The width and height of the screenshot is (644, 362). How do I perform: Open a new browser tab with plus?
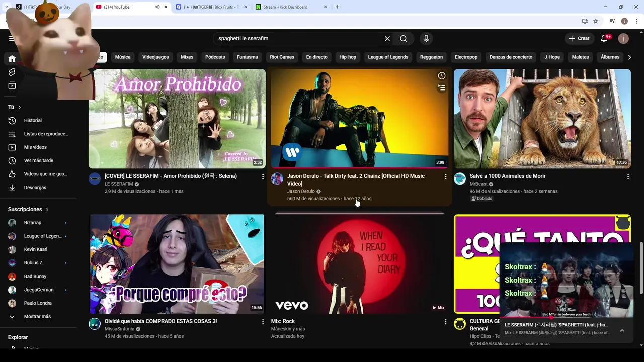(337, 7)
